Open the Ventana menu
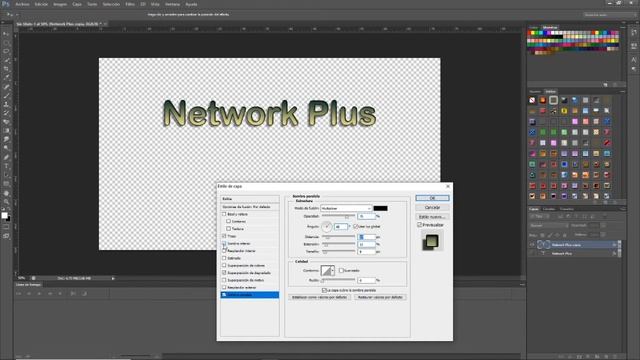The image size is (640, 360). (x=172, y=4)
